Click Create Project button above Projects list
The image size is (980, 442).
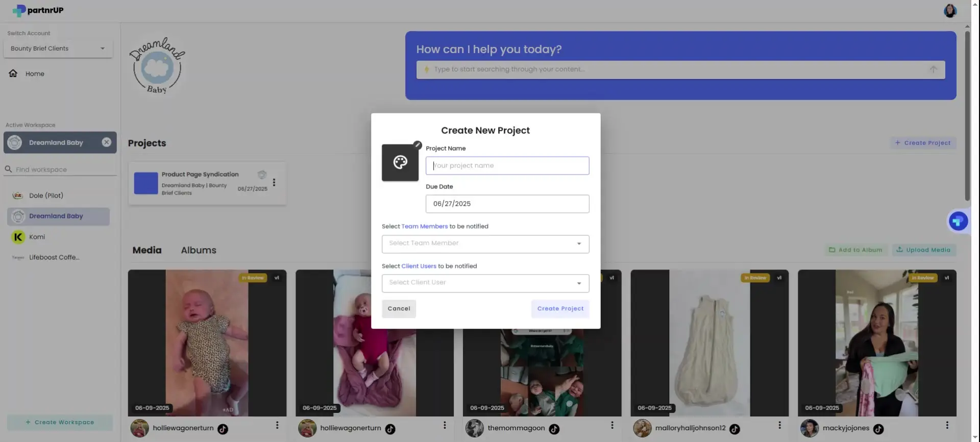coord(923,143)
